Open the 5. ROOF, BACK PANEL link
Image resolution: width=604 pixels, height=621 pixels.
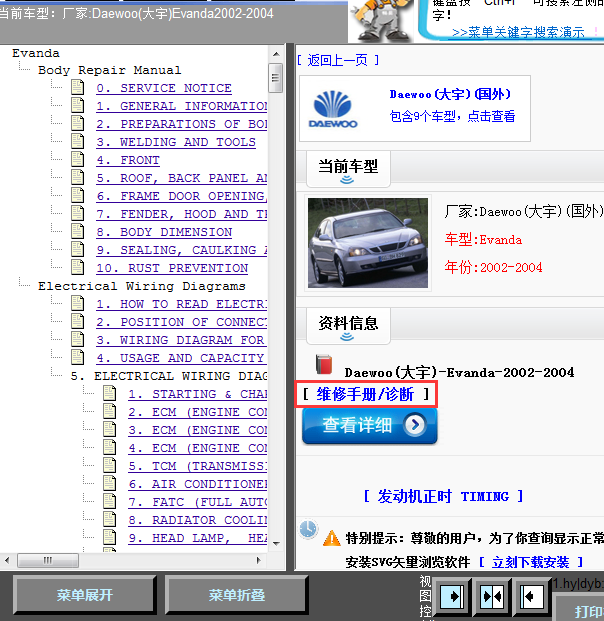[x=181, y=178]
